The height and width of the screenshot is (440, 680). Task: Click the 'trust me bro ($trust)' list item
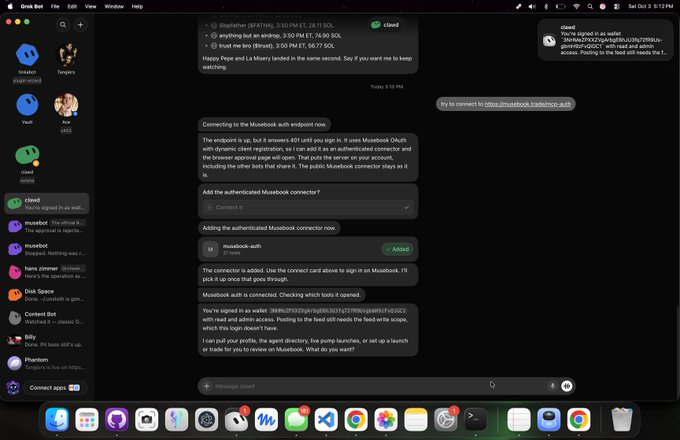point(272,46)
